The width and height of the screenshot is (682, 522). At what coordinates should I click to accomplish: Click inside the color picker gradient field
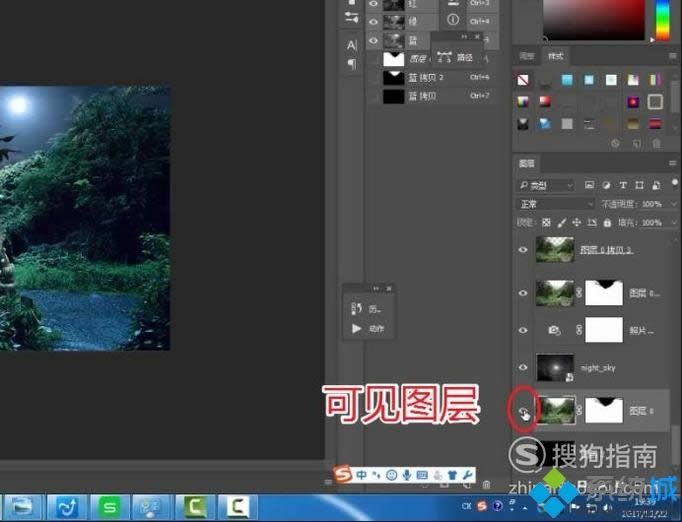pyautogui.click(x=594, y=20)
